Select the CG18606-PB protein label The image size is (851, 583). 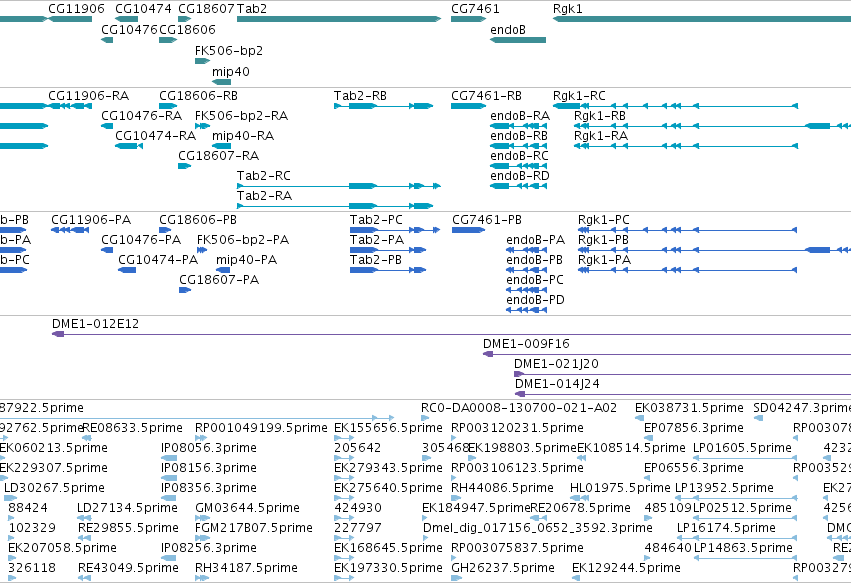click(x=198, y=220)
